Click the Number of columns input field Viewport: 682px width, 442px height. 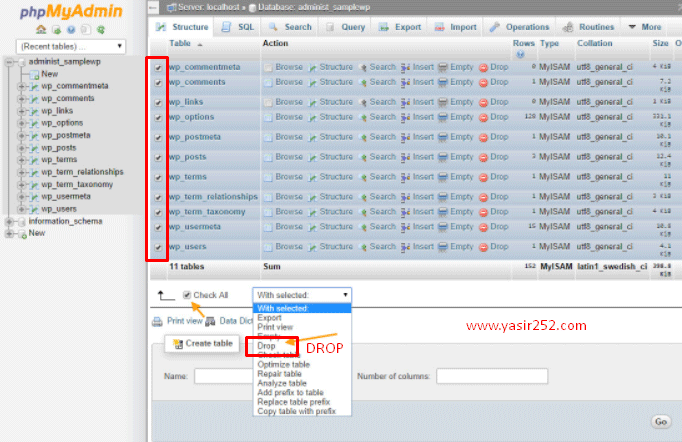tap(492, 376)
